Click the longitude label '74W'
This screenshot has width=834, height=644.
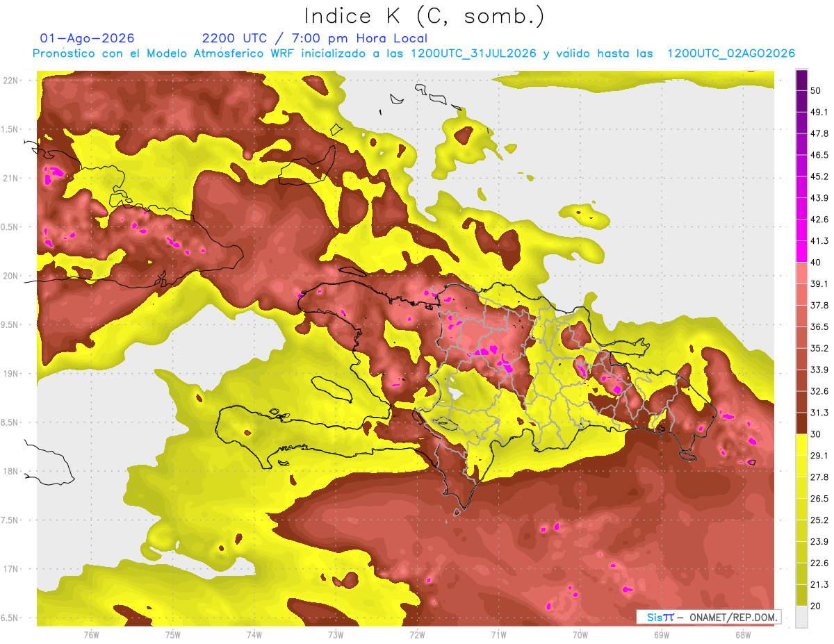(254, 635)
